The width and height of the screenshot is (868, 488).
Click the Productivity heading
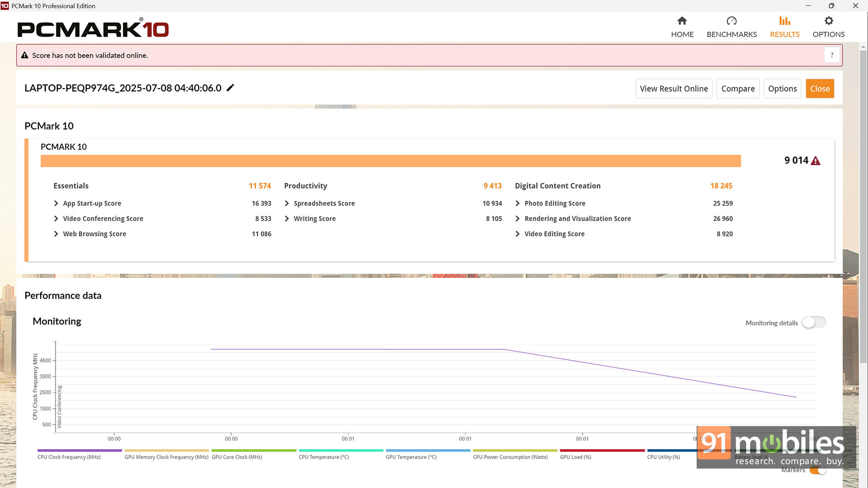[306, 186]
